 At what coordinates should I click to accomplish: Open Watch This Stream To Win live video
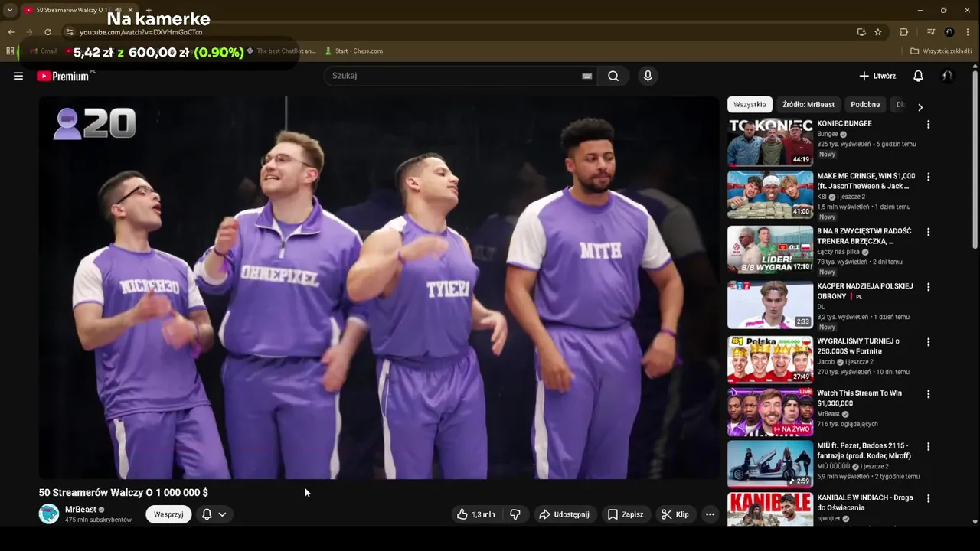coord(769,412)
